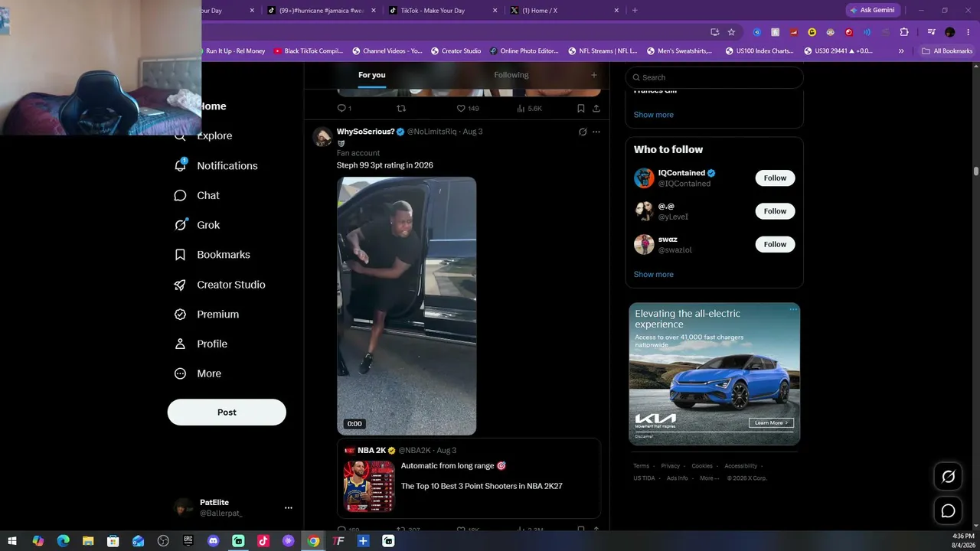The height and width of the screenshot is (551, 980).
Task: Switch to the hurricane jamaica TikTok tab
Action: click(322, 11)
